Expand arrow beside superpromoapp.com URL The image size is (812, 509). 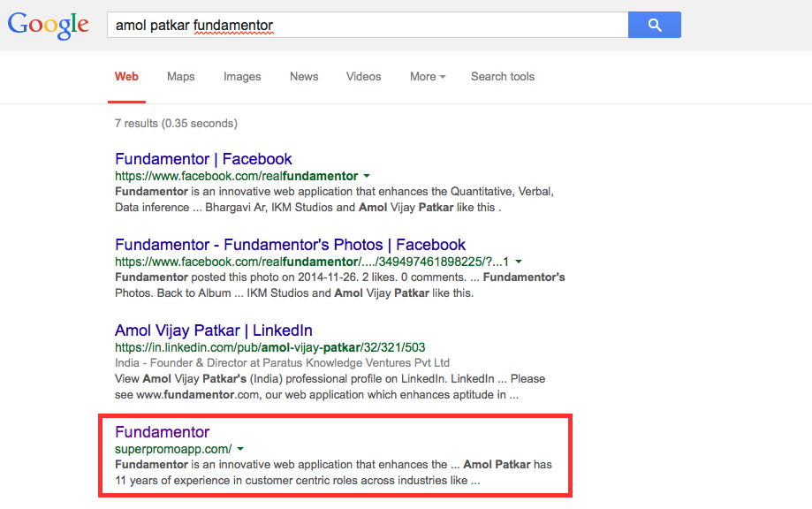click(240, 449)
